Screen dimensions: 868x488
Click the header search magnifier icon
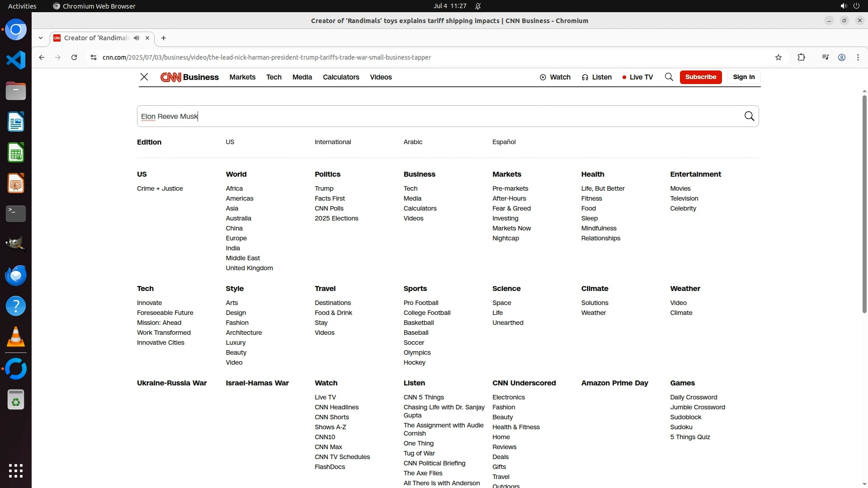(x=669, y=77)
